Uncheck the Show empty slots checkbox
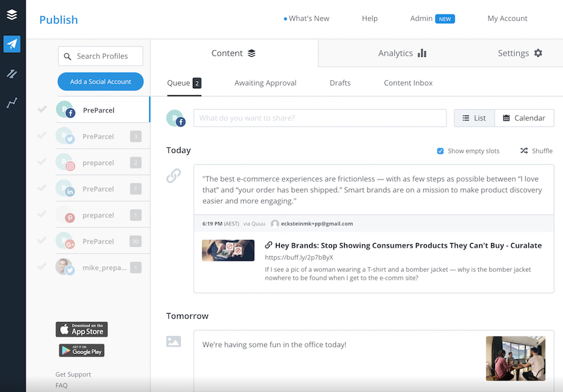This screenshot has width=563, height=392. pyautogui.click(x=440, y=150)
